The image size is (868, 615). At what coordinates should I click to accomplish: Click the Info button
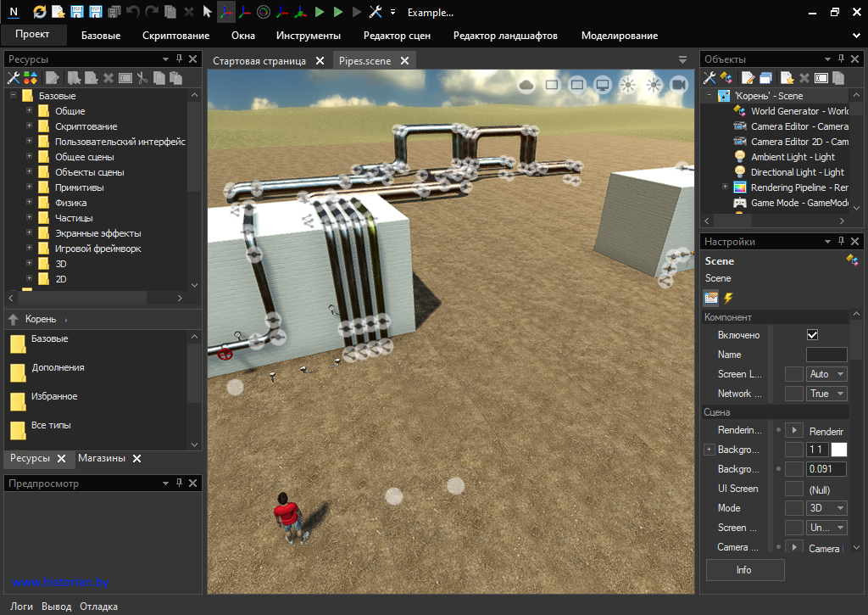[x=744, y=570]
